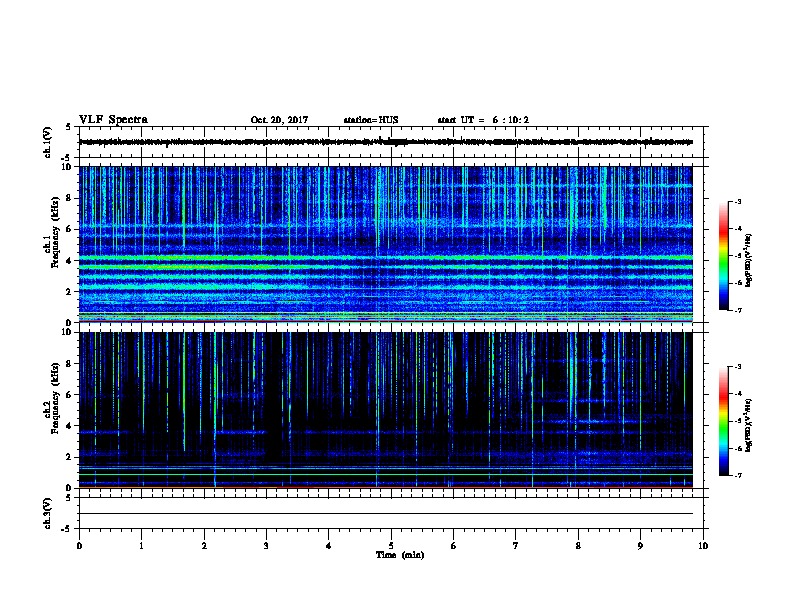Click the ch.1 frequency tick label "8"

point(69,198)
